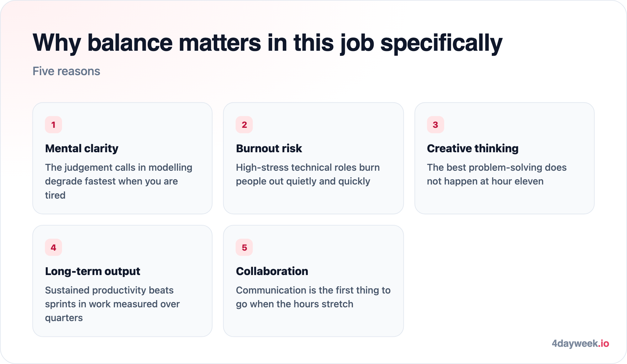
Task: Open the 4dayweek.io logo link
Action: click(x=580, y=343)
